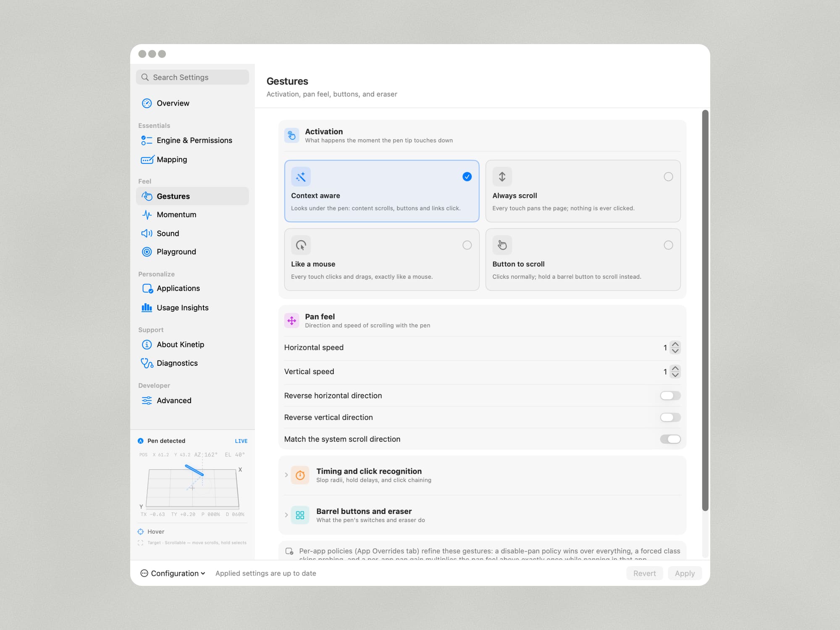Click the Engine & Permissions icon
Screen dimensions: 840x630
point(147,140)
